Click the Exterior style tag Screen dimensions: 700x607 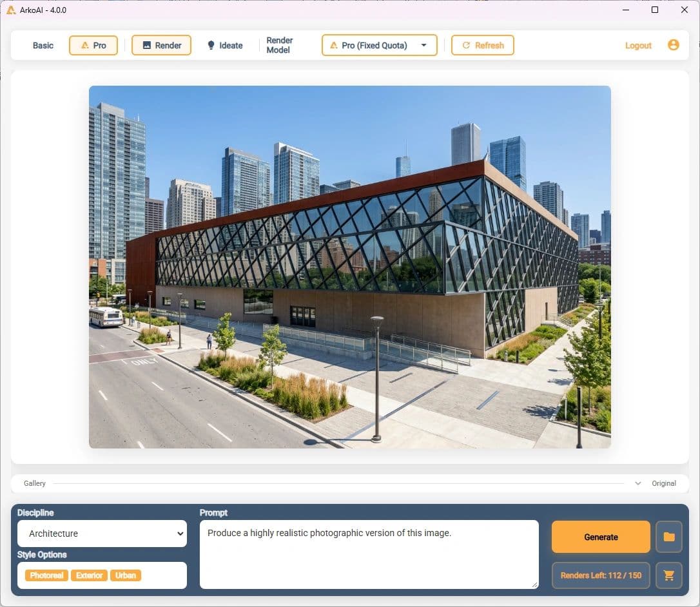point(90,575)
